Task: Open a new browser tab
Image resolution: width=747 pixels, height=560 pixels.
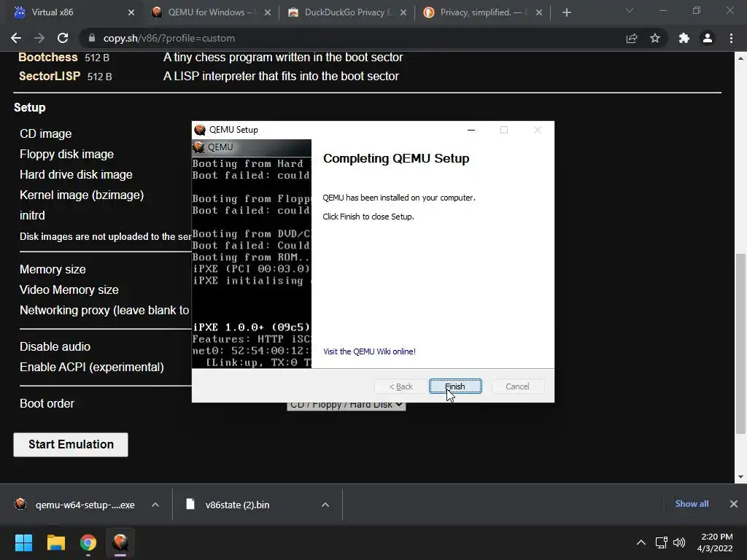Action: coord(566,12)
